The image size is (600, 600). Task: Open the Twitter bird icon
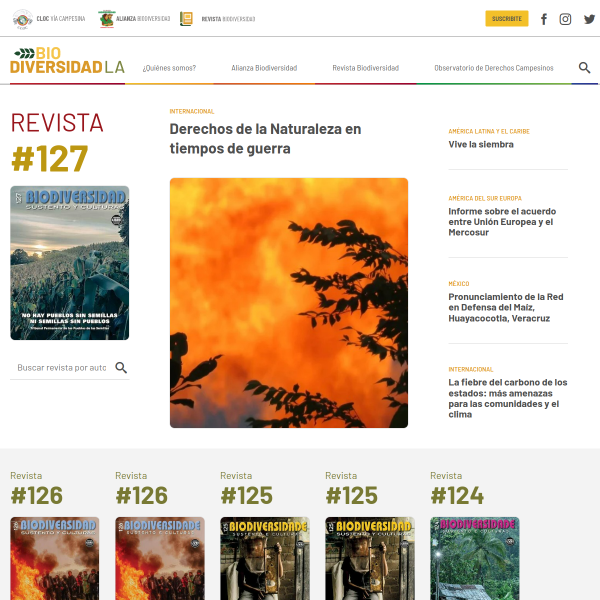(589, 19)
